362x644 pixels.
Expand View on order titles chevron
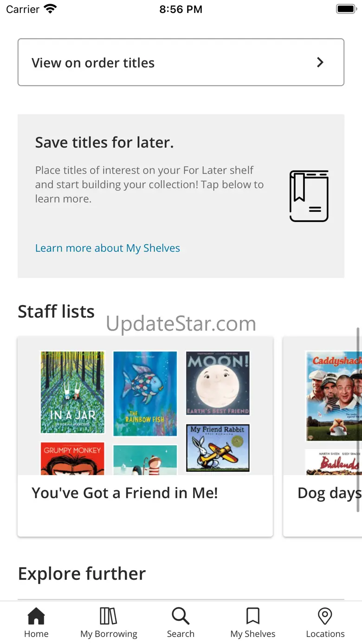pos(320,62)
